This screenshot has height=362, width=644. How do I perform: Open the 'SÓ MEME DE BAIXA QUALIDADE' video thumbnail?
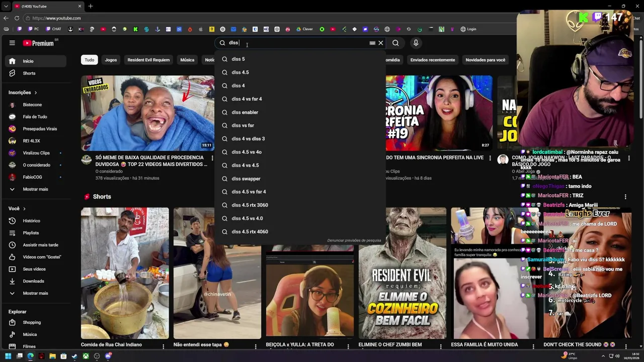coord(147,113)
